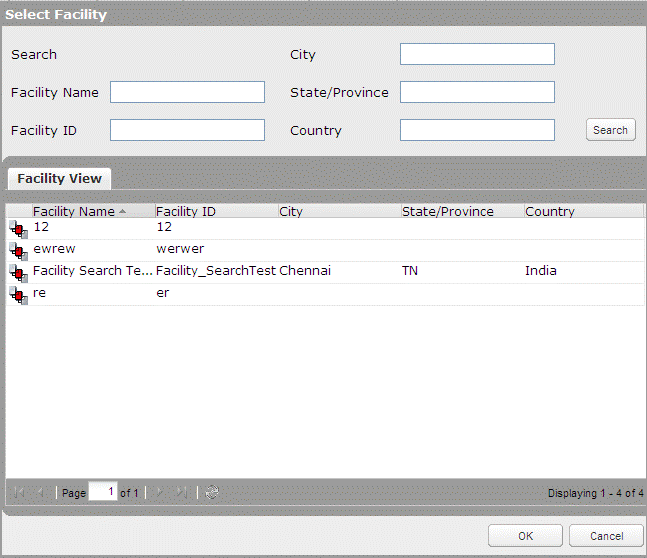Switch to the Facility View tab
647x558 pixels.
point(59,179)
